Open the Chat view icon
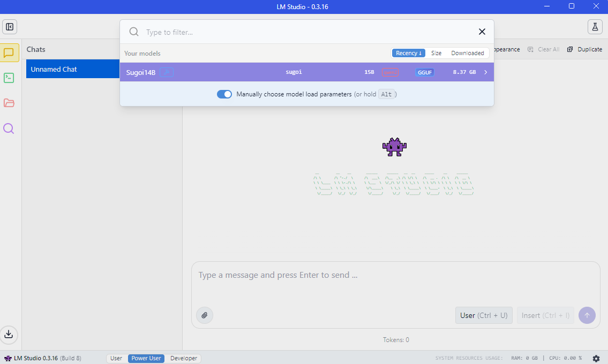608x364 pixels. click(9, 52)
